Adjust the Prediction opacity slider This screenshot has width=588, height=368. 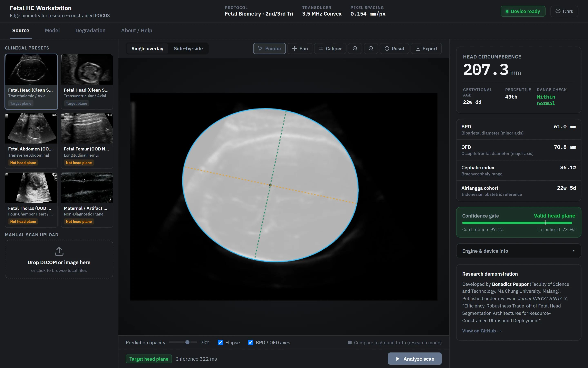pos(183,342)
